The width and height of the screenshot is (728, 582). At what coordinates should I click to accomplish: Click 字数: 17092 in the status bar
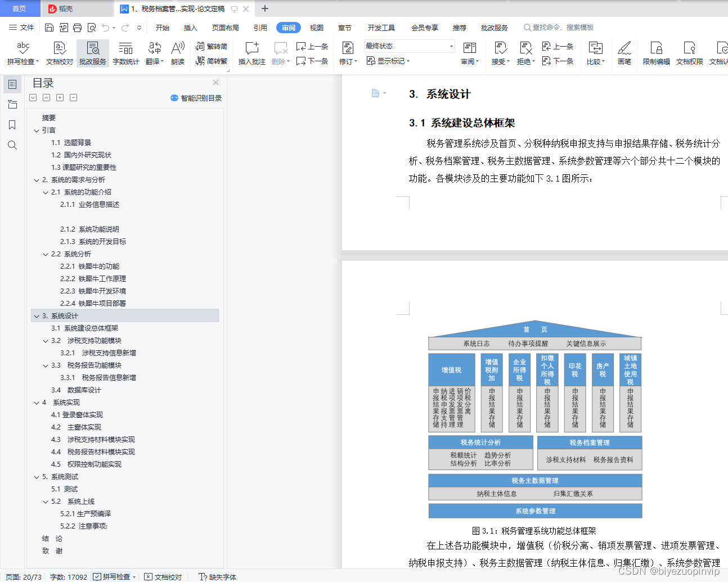(x=69, y=577)
